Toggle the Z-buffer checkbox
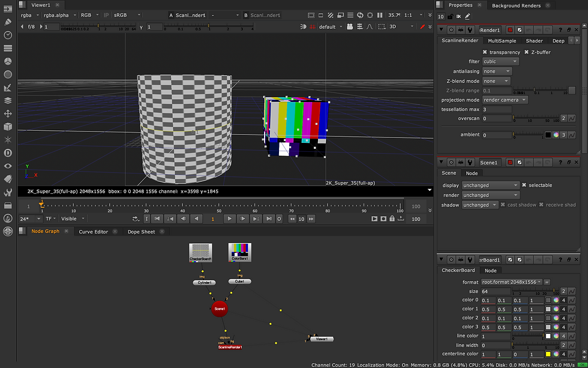588x368 pixels. [527, 52]
